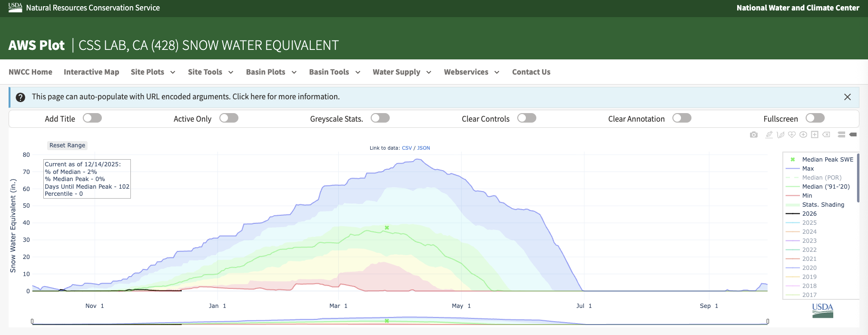
Task: Expand the Site Plots dropdown
Action: [x=153, y=72]
